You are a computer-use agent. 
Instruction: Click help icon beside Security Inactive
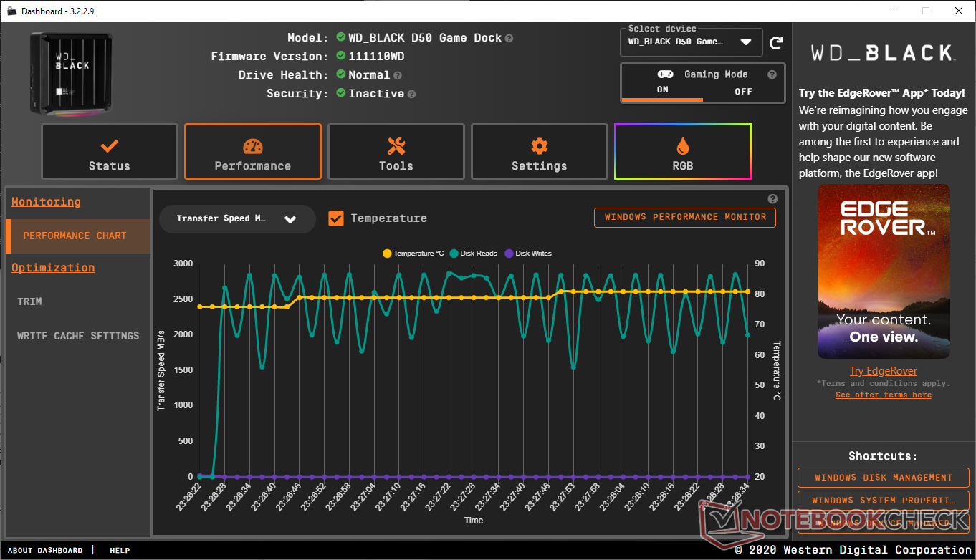[x=411, y=94]
